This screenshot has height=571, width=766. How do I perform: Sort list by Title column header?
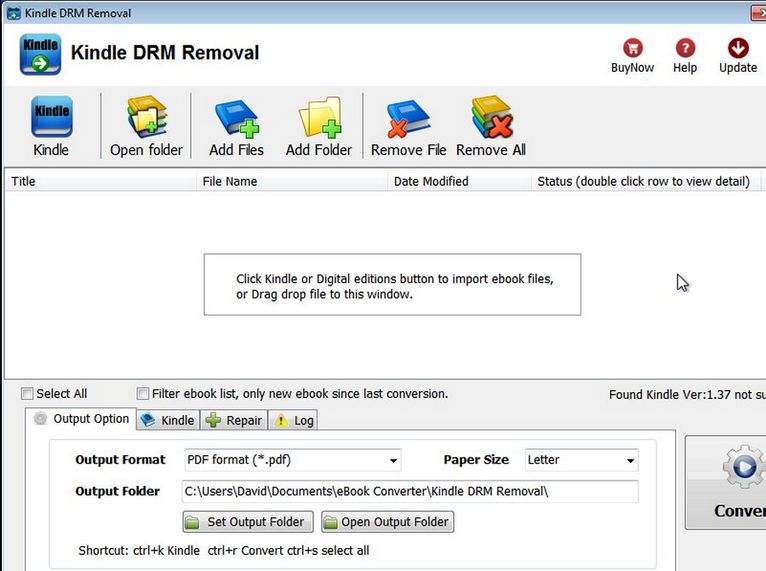101,181
